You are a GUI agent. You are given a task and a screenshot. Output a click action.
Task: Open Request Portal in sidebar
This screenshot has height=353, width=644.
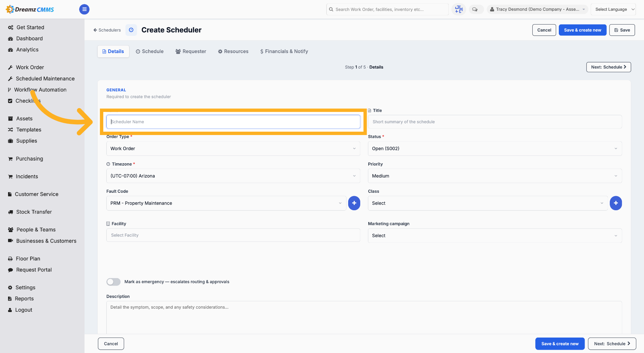30,270
